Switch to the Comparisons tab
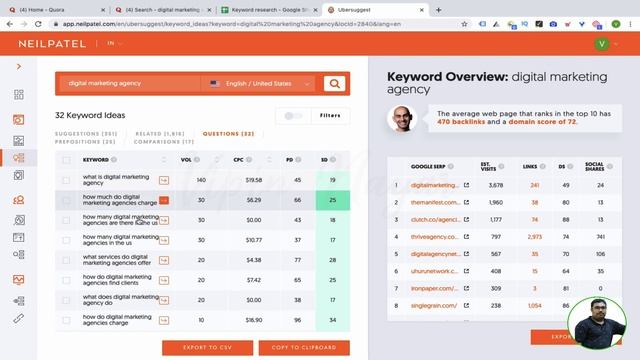The height and width of the screenshot is (360, 640). click(164, 142)
